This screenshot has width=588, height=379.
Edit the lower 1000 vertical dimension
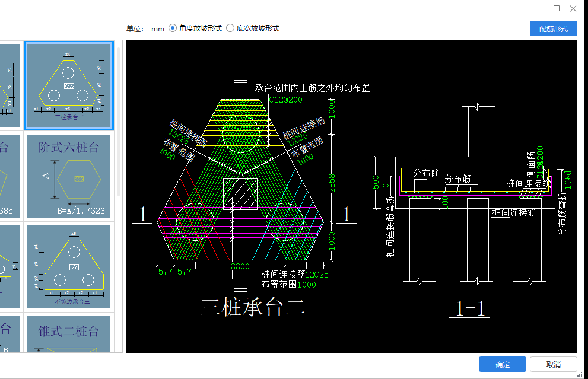click(x=332, y=241)
